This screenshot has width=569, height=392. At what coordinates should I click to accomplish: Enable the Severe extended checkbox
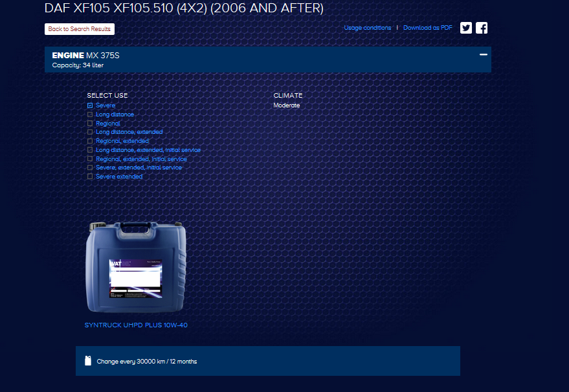pyautogui.click(x=90, y=177)
